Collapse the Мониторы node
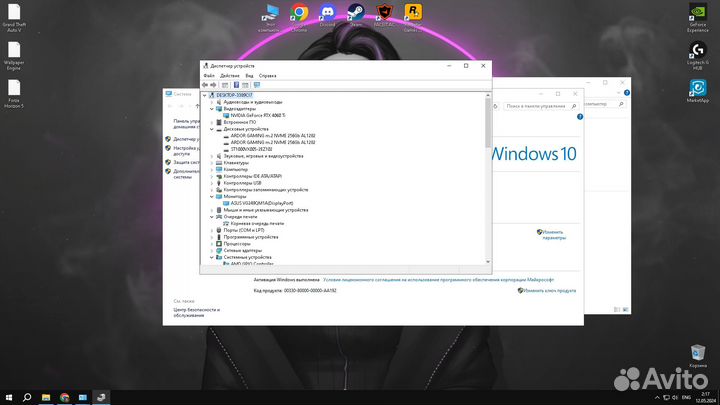 pos(212,196)
